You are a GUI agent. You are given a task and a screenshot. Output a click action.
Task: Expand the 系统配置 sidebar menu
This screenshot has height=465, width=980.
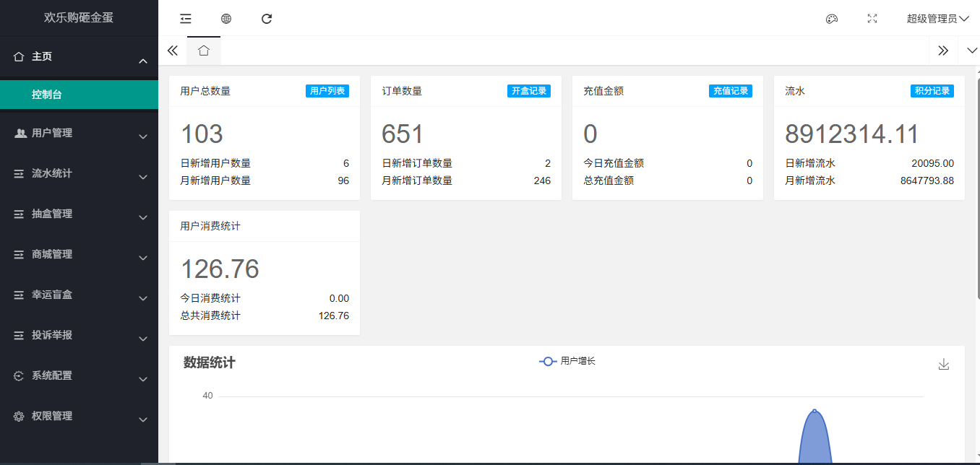point(79,376)
